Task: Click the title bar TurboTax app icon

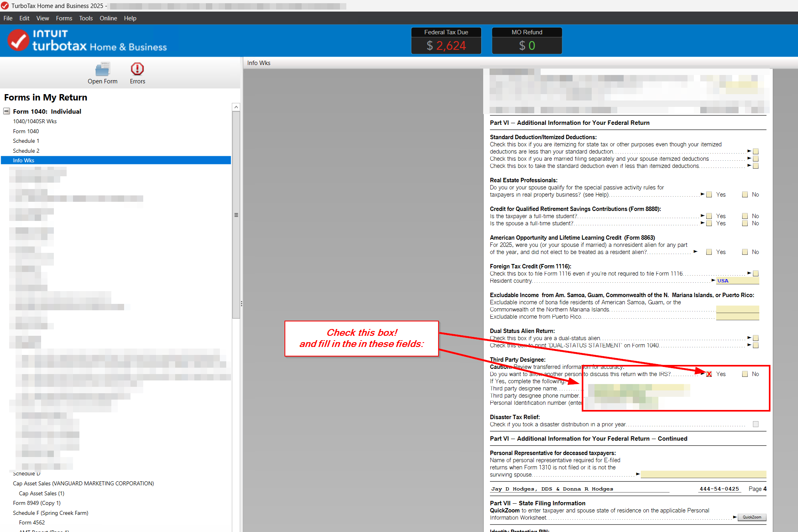Action: tap(5, 6)
